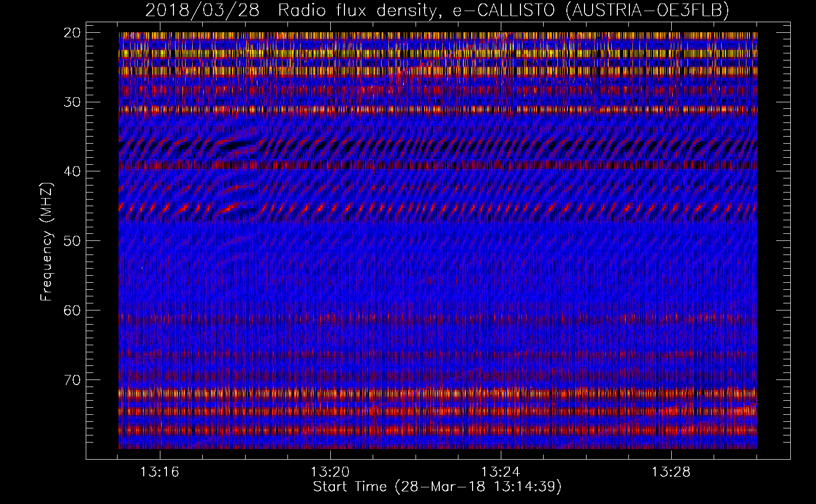Click the 'Start Time (28-Mar-18 13:14:39)' label

[x=437, y=487]
